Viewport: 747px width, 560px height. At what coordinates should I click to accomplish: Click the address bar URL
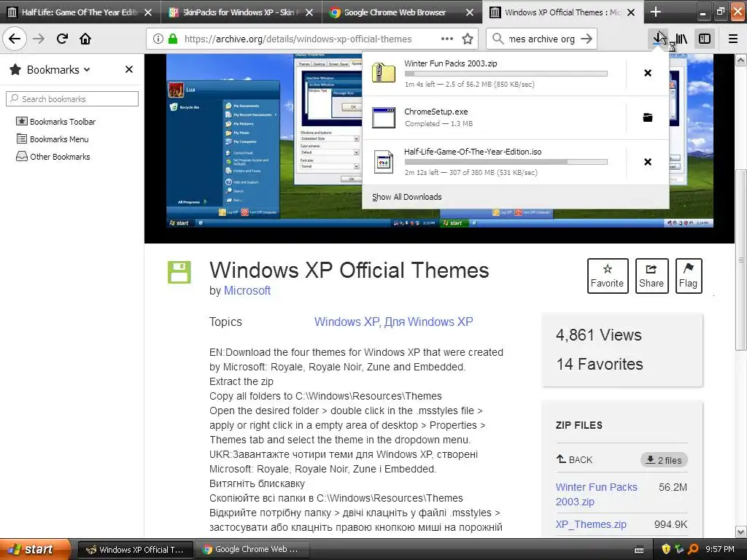coord(298,39)
